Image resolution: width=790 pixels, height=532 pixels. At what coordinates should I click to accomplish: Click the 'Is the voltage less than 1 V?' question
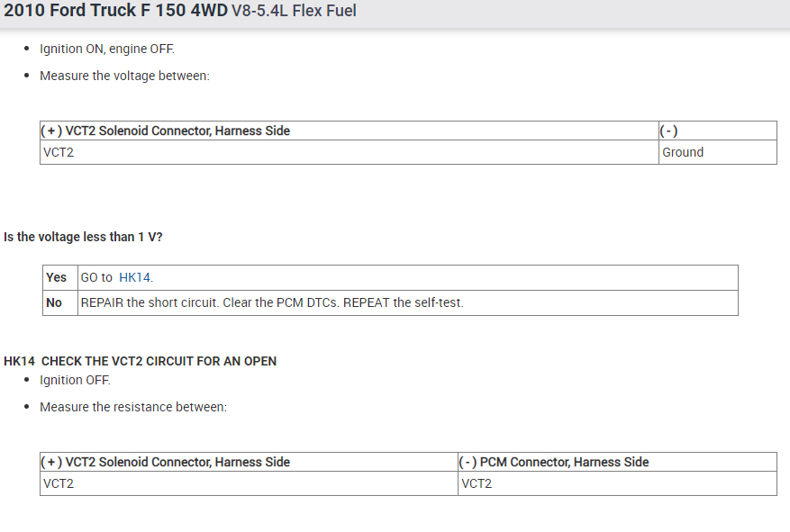pyautogui.click(x=83, y=237)
